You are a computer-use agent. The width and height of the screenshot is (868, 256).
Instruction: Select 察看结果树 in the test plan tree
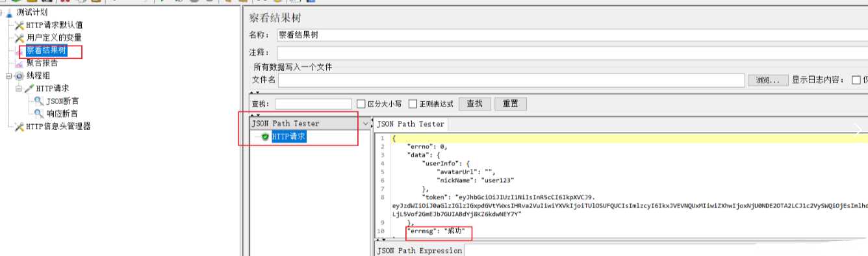point(46,51)
